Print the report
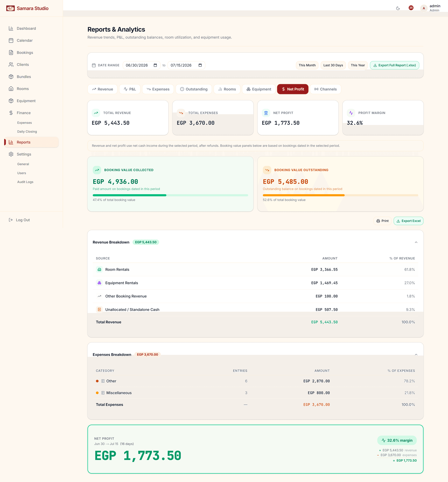 [x=382, y=221]
